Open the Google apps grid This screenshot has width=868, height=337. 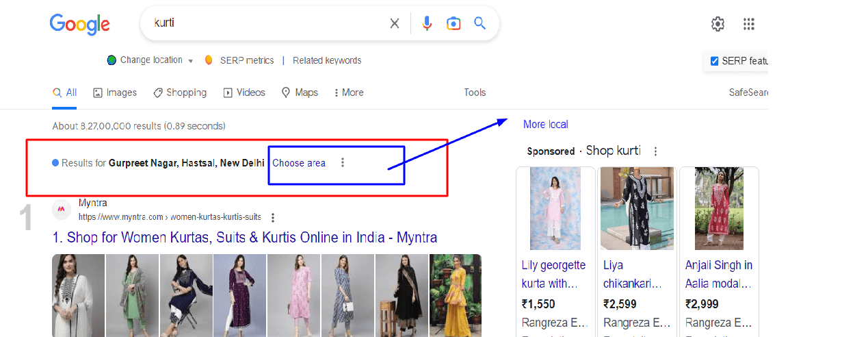(749, 24)
